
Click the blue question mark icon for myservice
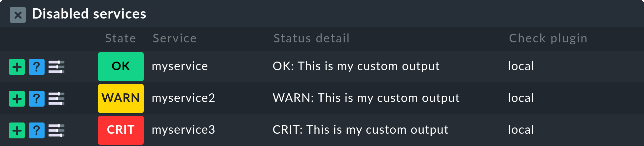[37, 67]
